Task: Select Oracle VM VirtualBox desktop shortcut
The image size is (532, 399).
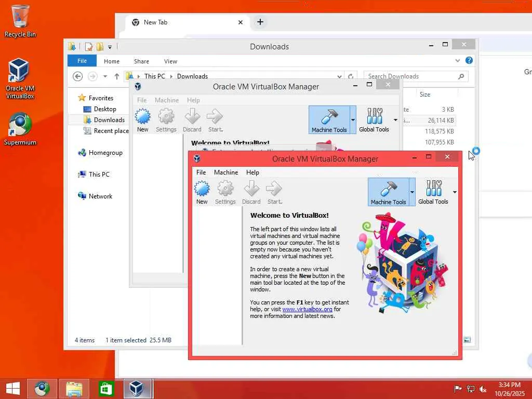Action: pos(20,79)
